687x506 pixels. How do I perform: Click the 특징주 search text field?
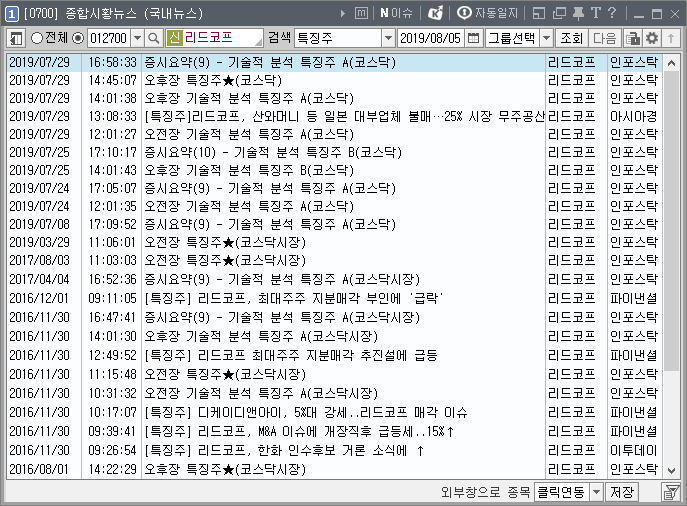(x=338, y=39)
